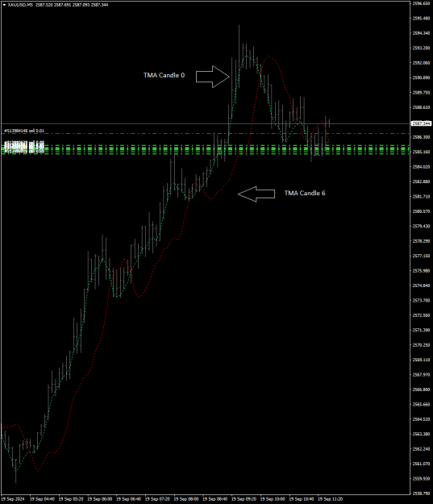The width and height of the screenshot is (433, 504).
Task: Select the #512984148 sell 0.01 order label
Action: click(24, 131)
